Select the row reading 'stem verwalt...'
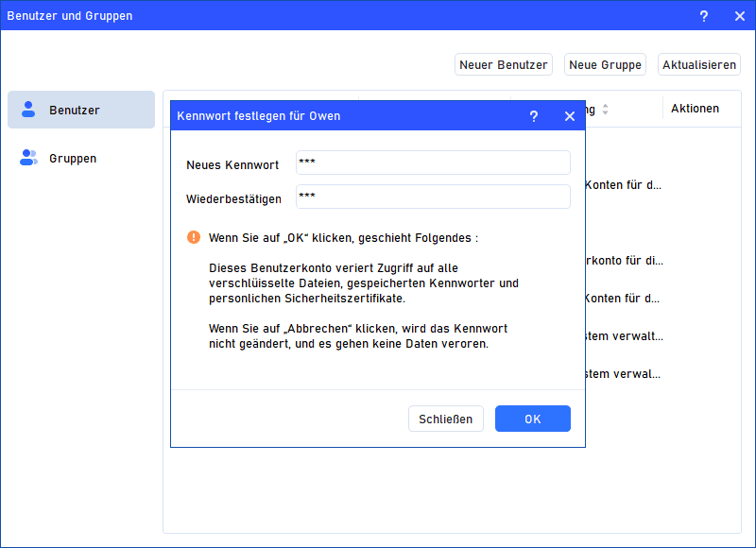The width and height of the screenshot is (756, 548). 624,335
